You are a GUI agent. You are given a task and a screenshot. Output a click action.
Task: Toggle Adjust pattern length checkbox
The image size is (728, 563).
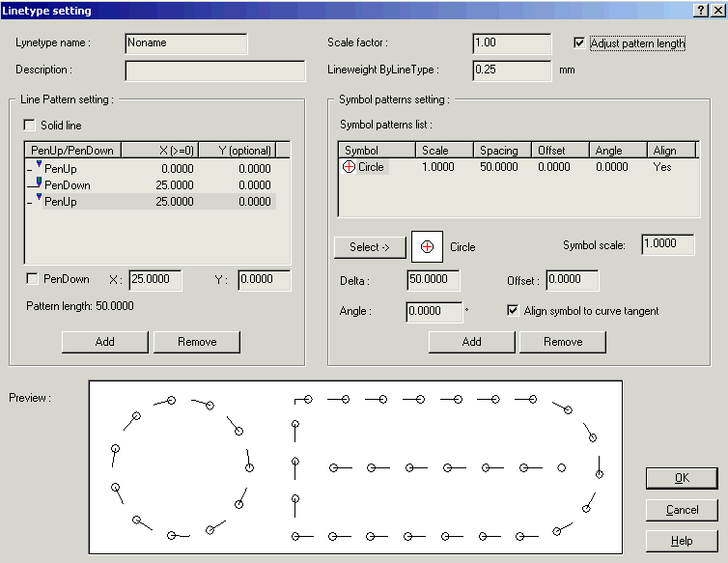tap(579, 42)
